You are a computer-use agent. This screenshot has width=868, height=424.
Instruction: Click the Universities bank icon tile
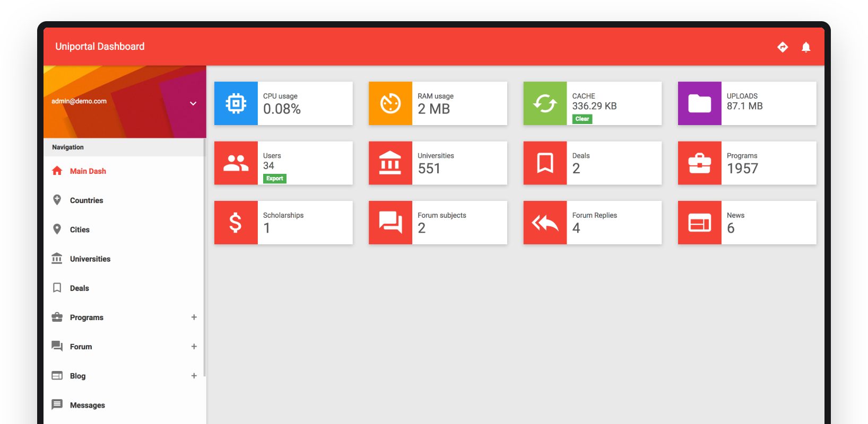390,163
